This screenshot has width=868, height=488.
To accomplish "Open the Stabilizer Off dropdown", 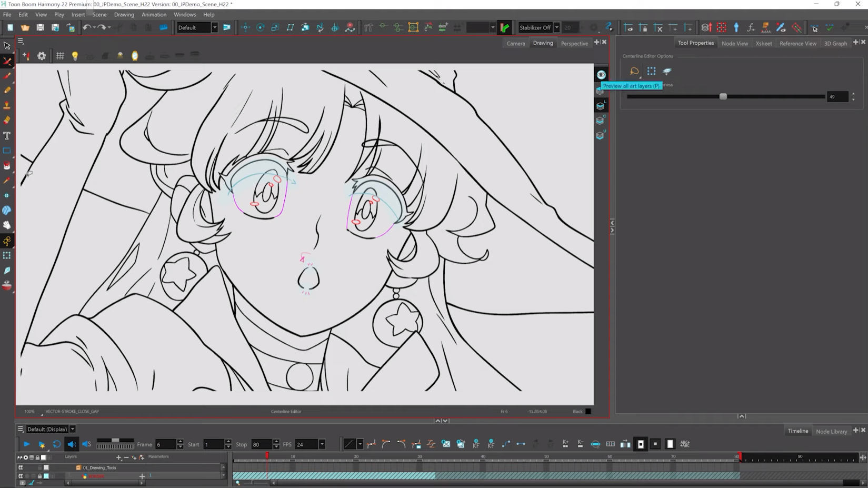I will (556, 27).
